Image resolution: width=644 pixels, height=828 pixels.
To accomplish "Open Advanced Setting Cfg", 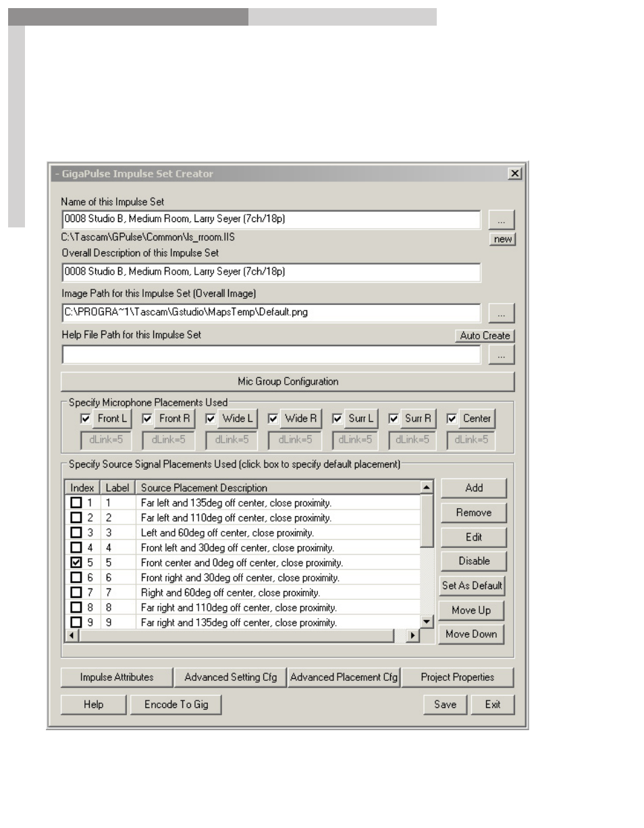I will (x=230, y=678).
